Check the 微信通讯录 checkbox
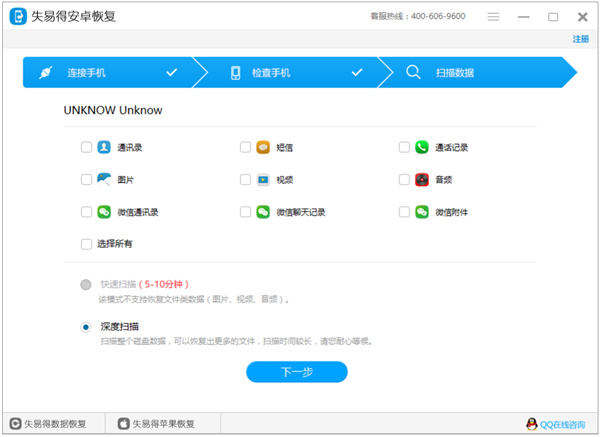Viewport: 600px width, 437px height. click(86, 212)
